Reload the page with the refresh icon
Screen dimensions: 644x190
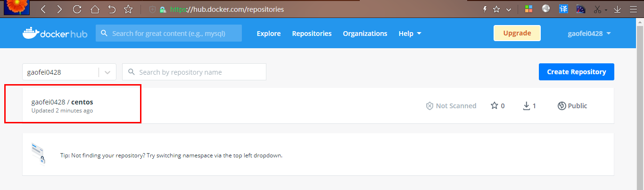[77, 9]
